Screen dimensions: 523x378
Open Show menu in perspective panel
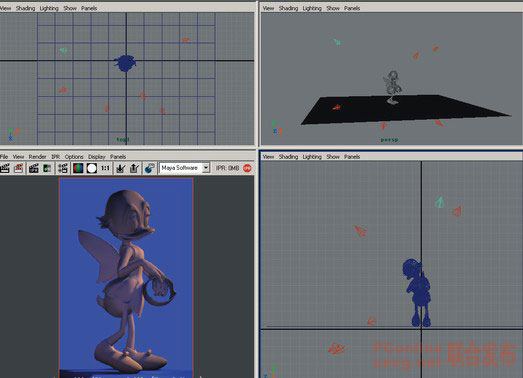click(x=333, y=8)
